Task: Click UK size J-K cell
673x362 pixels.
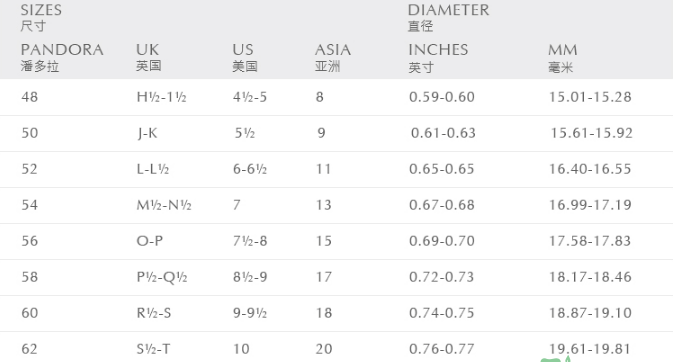Action: (147, 133)
